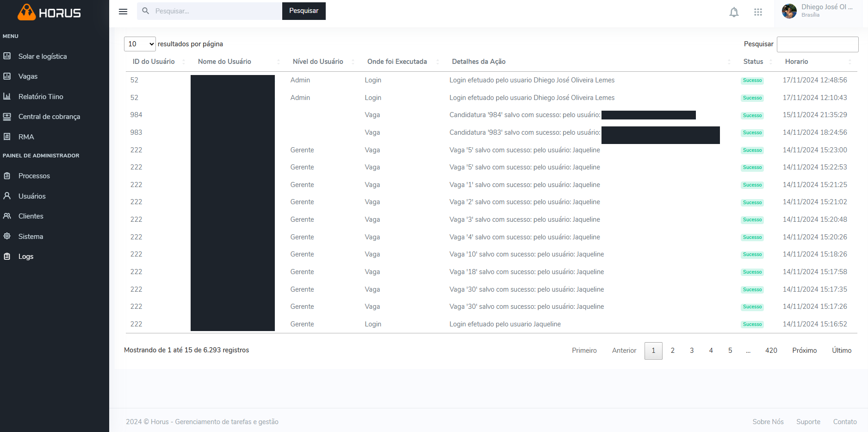Click the magnifier icon in search bar
The width and height of the screenshot is (868, 432).
coord(146,11)
